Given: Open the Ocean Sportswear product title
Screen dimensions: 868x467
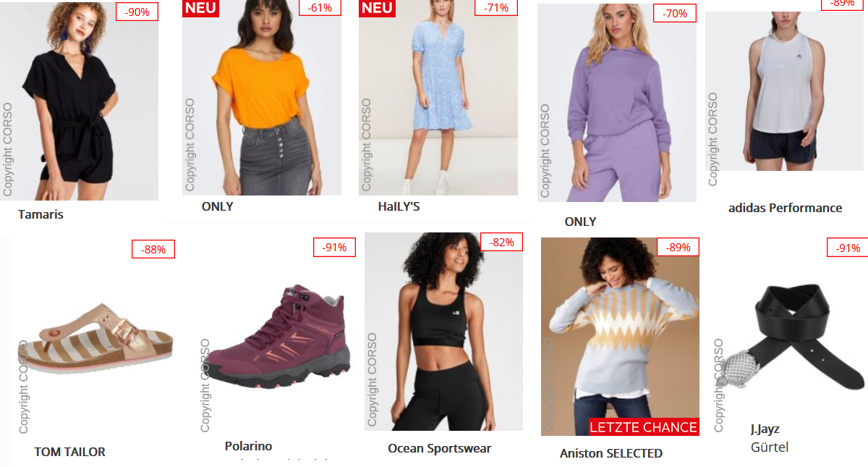Looking at the screenshot, I should 439,448.
